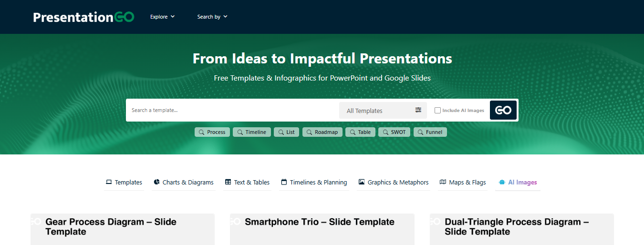Image resolution: width=644 pixels, height=245 pixels.
Task: Open the Explore dropdown menu
Action: (x=163, y=17)
